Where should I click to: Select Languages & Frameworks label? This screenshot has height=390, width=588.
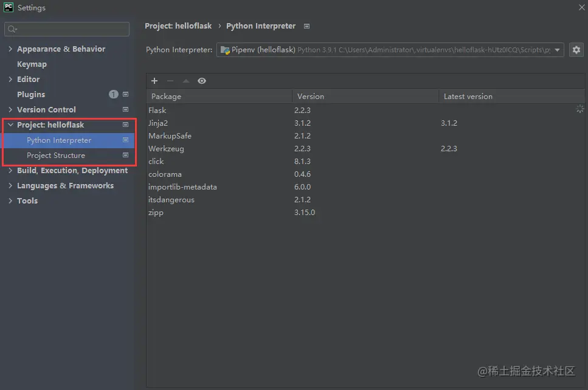[65, 185]
